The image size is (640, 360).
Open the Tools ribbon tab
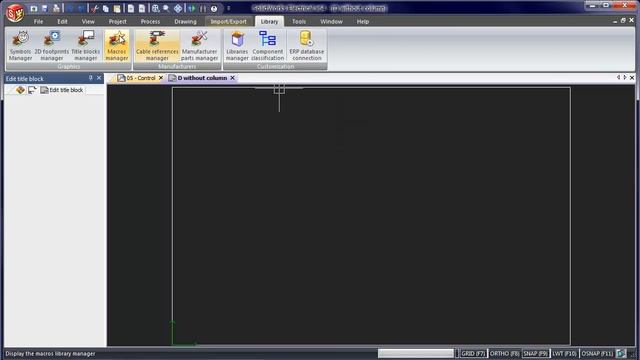pos(299,21)
